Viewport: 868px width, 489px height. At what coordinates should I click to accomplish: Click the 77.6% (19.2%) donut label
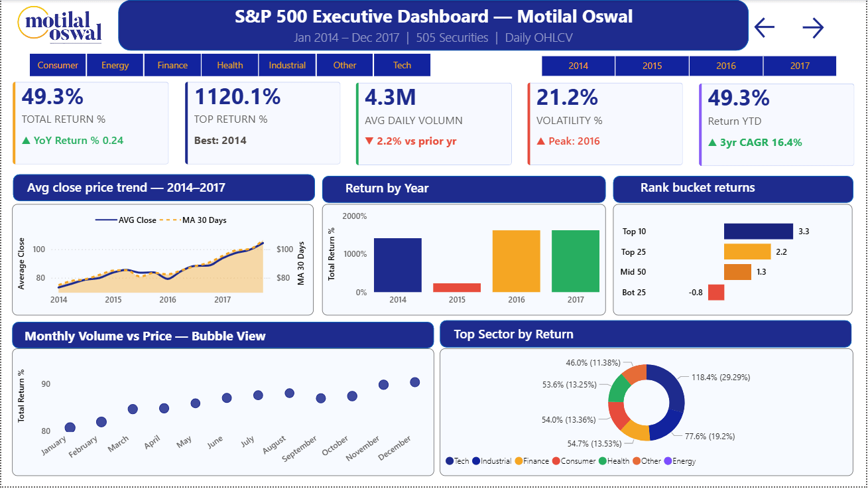click(x=709, y=437)
